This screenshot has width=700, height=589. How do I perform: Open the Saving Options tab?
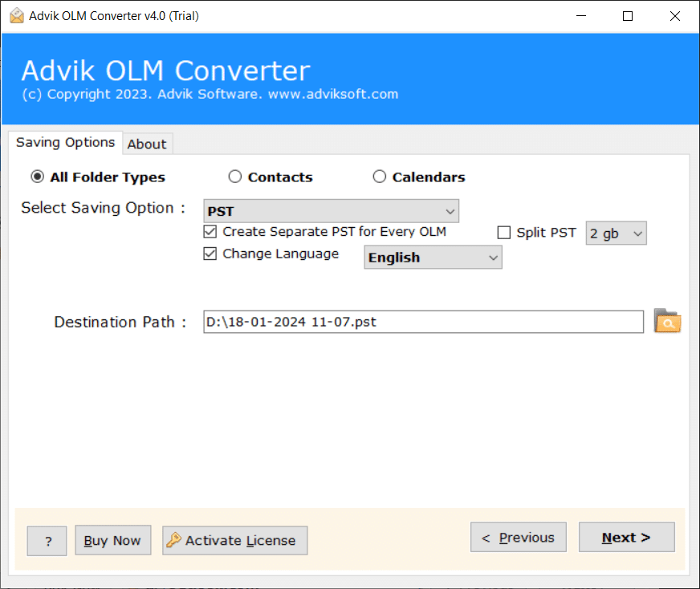click(65, 142)
